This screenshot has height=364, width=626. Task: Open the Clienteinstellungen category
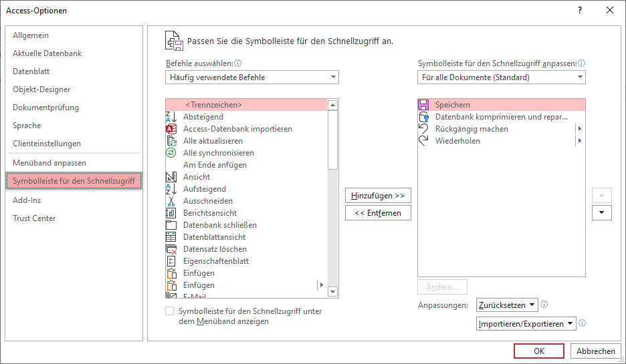click(74, 143)
